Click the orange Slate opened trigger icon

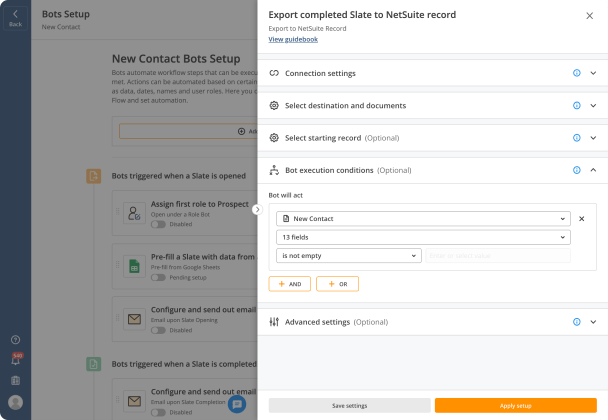(x=93, y=176)
